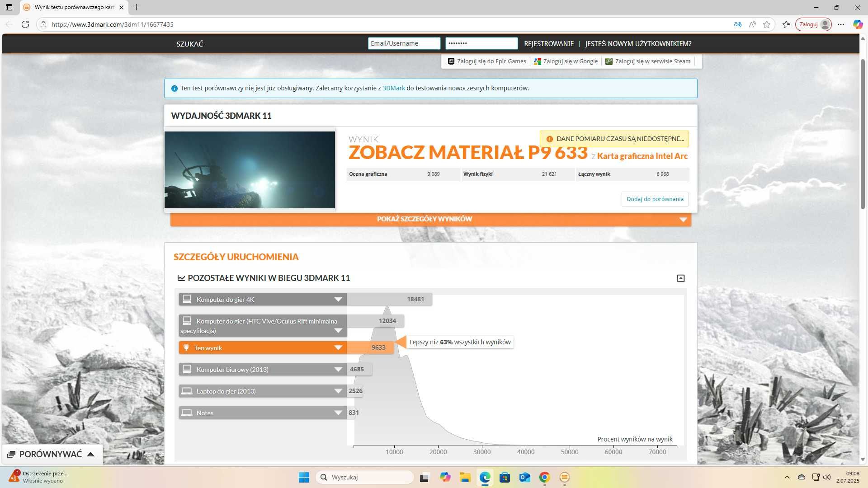Expand the Notes row arrow
The width and height of the screenshot is (868, 488).
pyautogui.click(x=338, y=413)
